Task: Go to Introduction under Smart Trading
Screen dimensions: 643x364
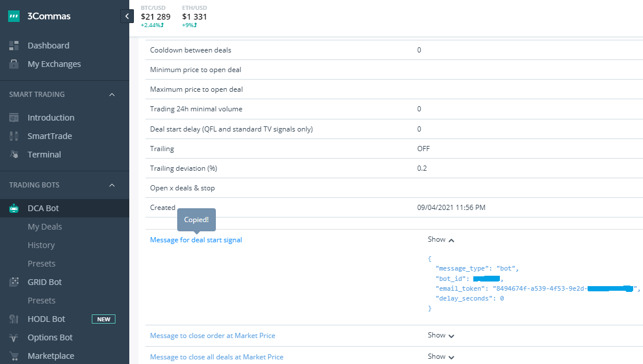Action: pyautogui.click(x=51, y=118)
